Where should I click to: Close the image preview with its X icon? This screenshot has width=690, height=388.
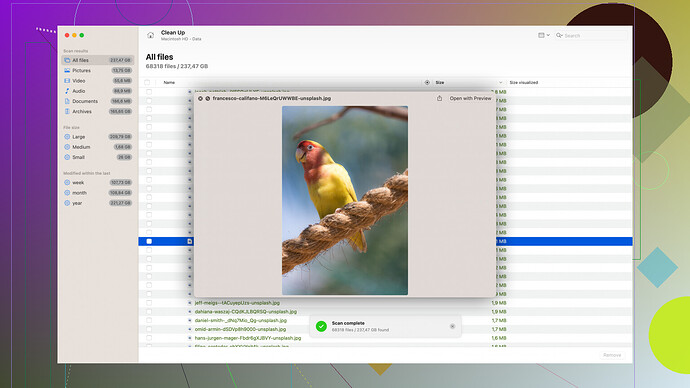pos(200,99)
